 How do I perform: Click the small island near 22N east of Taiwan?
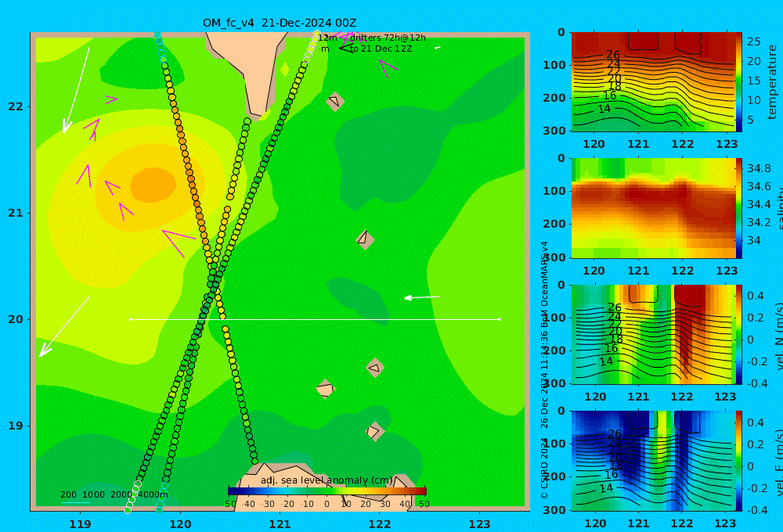pyautogui.click(x=334, y=102)
